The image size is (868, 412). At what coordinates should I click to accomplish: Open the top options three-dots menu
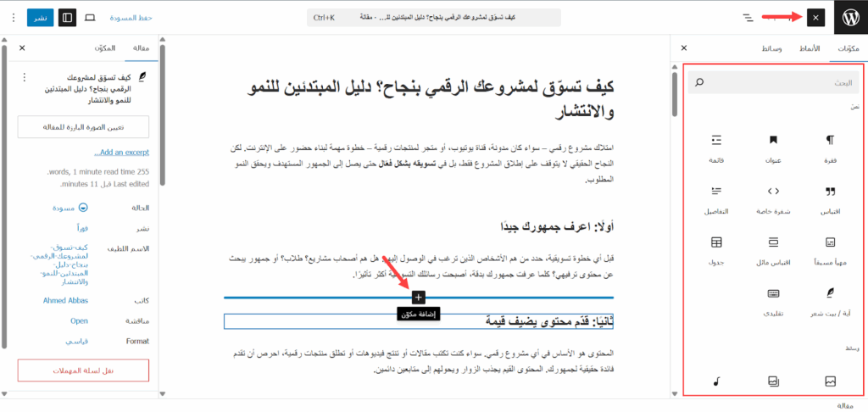(x=14, y=18)
